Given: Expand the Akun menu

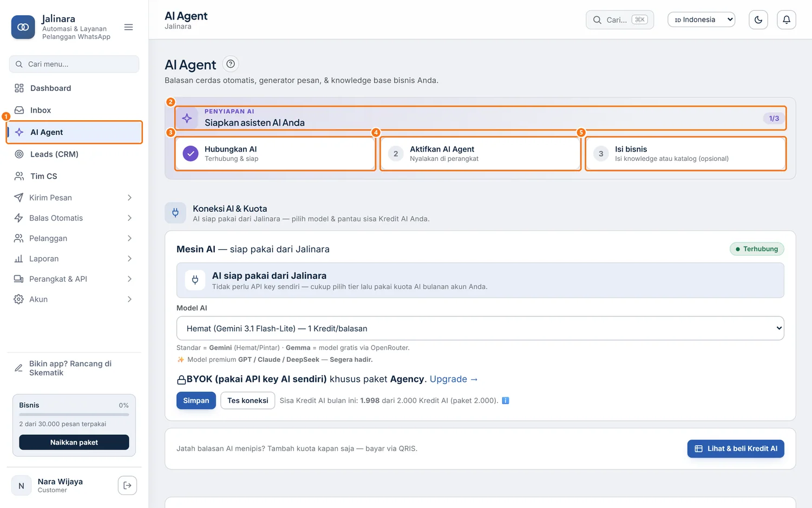Looking at the screenshot, I should [x=74, y=299].
